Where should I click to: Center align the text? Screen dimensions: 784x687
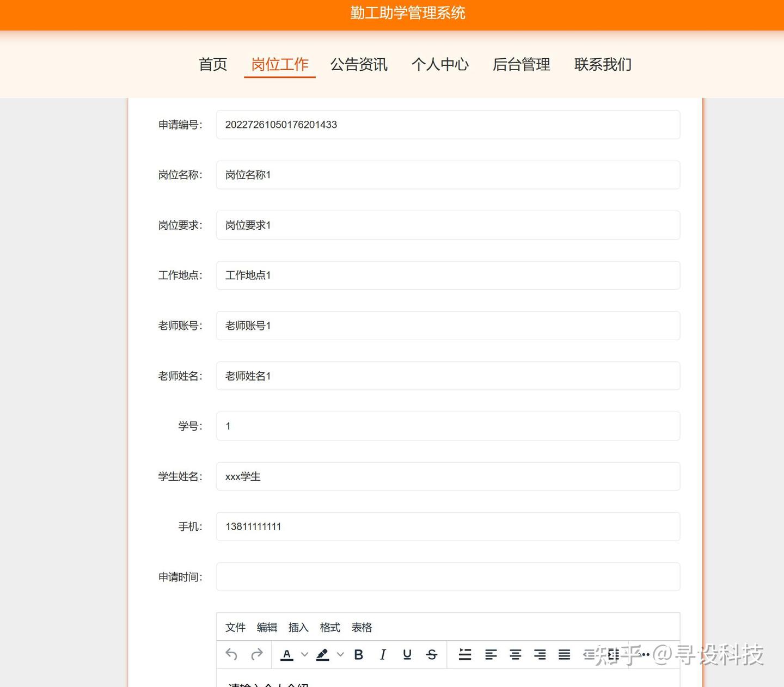coord(516,654)
